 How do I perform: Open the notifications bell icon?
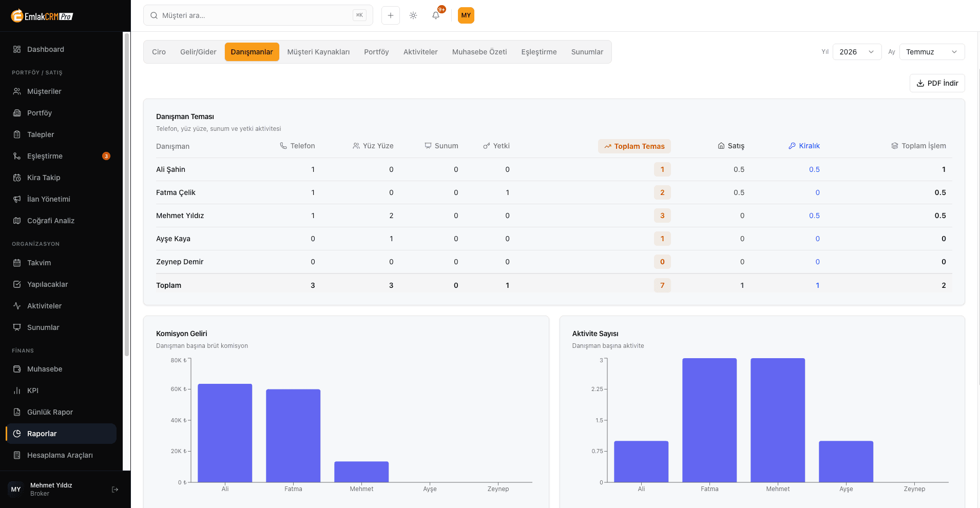pos(436,15)
